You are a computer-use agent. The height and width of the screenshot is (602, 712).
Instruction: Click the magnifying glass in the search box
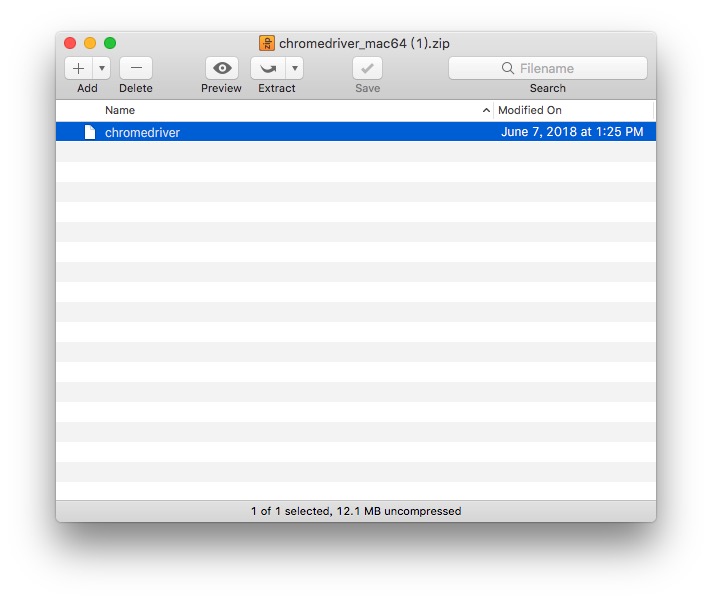pyautogui.click(x=508, y=68)
